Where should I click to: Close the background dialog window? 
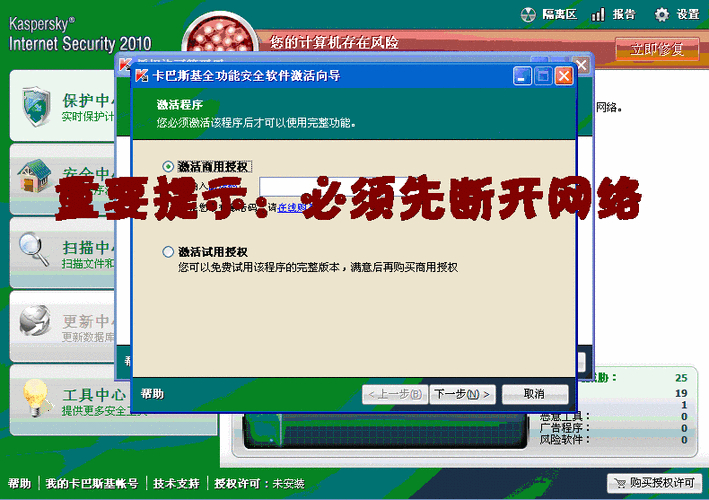tap(581, 65)
